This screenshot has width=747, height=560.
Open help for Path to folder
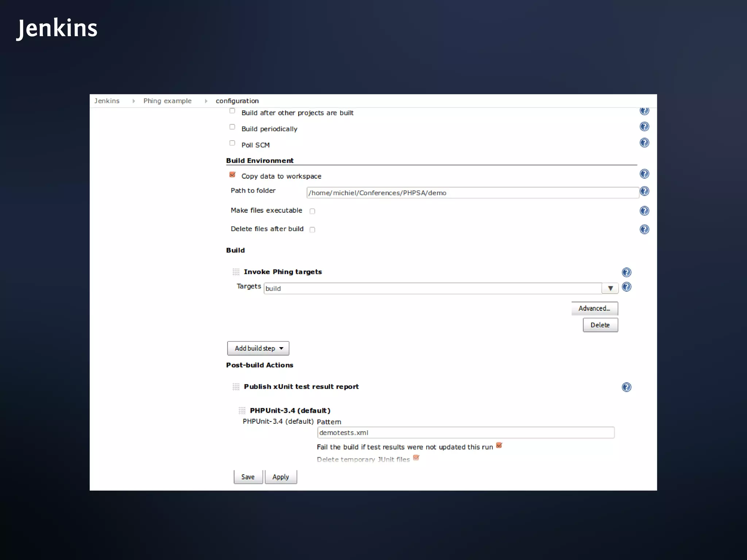pyautogui.click(x=645, y=191)
